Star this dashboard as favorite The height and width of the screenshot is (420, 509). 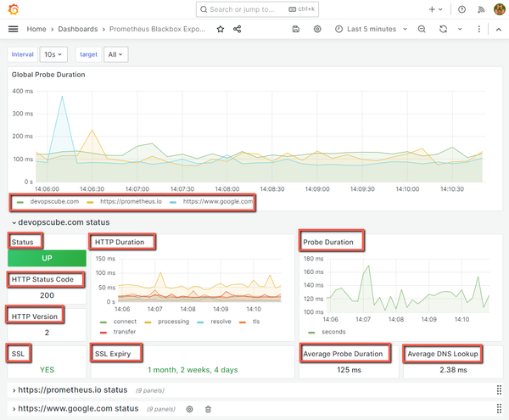[221, 29]
